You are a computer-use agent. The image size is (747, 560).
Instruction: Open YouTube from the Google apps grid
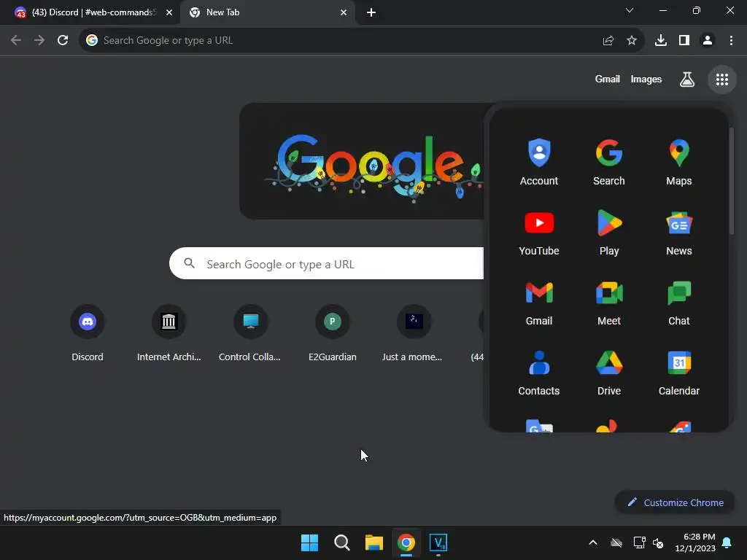[539, 232]
